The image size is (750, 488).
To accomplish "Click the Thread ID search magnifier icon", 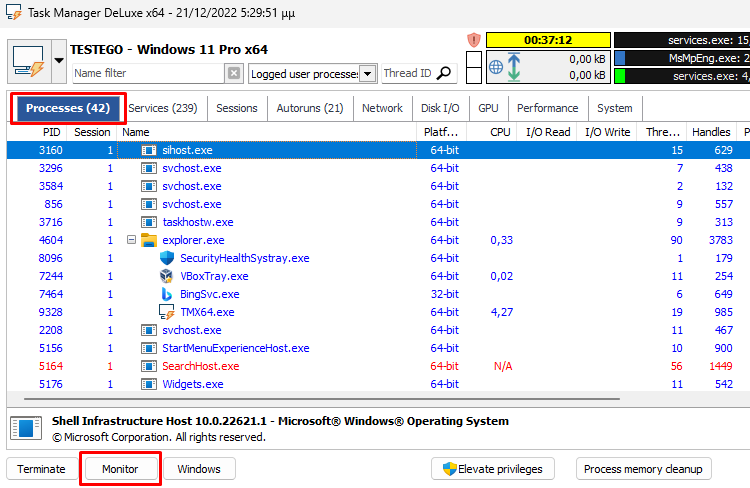I will click(x=444, y=73).
